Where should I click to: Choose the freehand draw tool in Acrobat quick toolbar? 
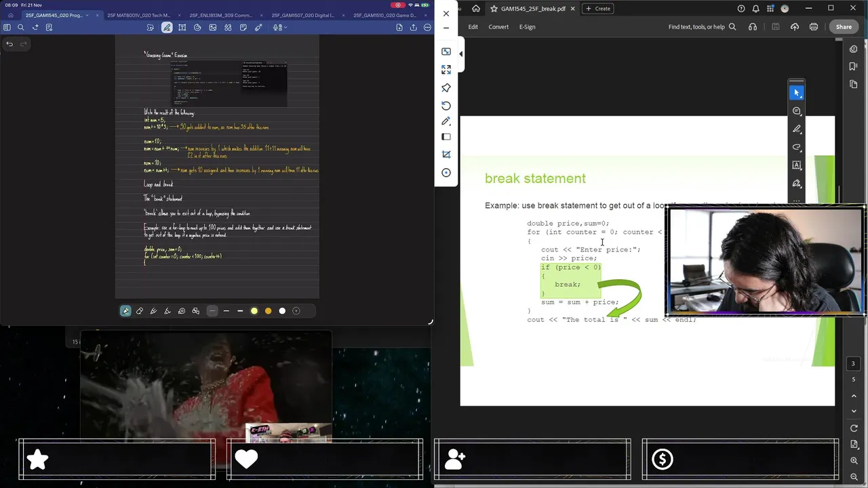797,147
